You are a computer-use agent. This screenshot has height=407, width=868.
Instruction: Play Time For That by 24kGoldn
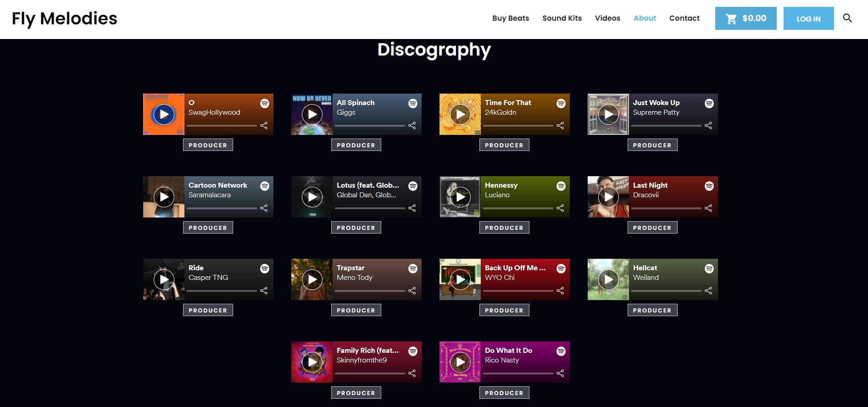click(x=460, y=114)
